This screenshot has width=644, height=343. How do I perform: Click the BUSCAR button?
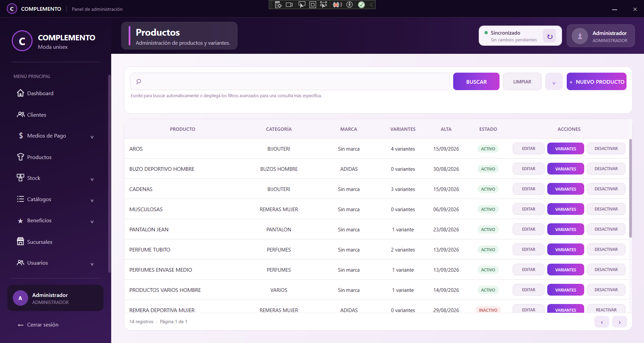[x=476, y=82]
